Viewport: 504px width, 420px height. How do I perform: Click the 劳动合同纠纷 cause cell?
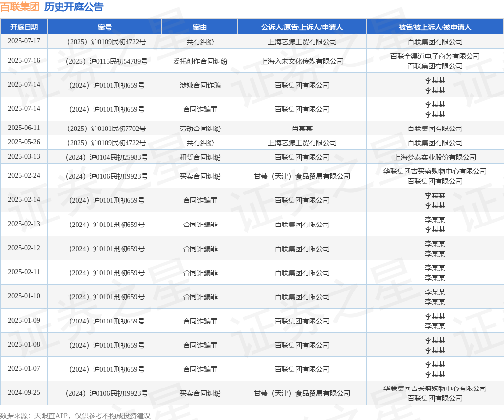[x=200, y=129]
